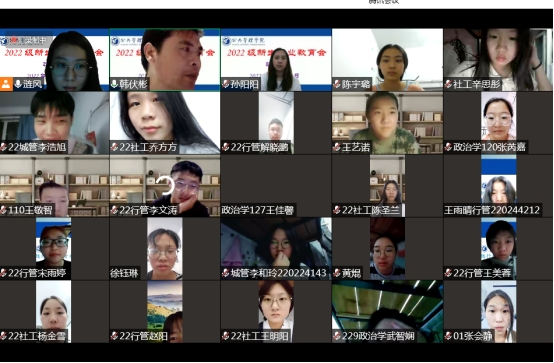The width and height of the screenshot is (554, 363).
Task: Click the muted mic icon next to 王艺诺
Action: [337, 147]
